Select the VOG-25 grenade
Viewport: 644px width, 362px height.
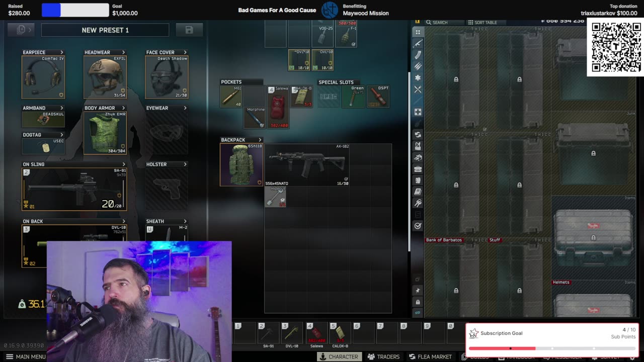click(323, 35)
